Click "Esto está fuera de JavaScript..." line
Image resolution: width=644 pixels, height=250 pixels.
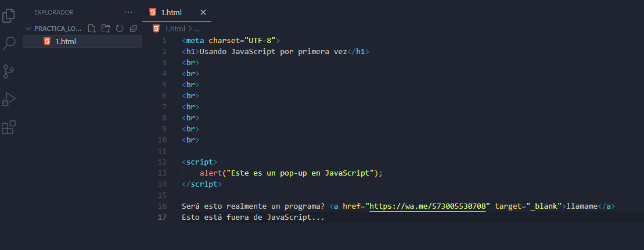coord(253,217)
